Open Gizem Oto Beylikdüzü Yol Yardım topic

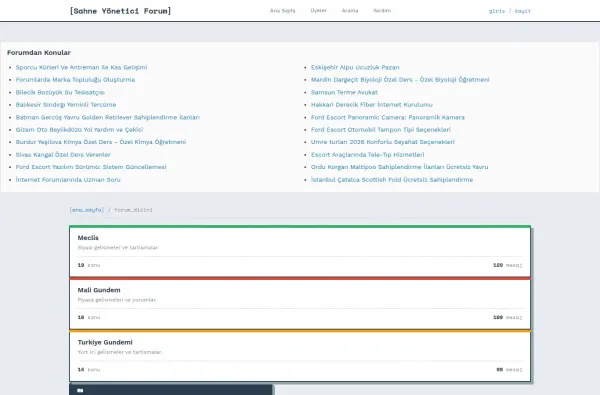(x=79, y=130)
